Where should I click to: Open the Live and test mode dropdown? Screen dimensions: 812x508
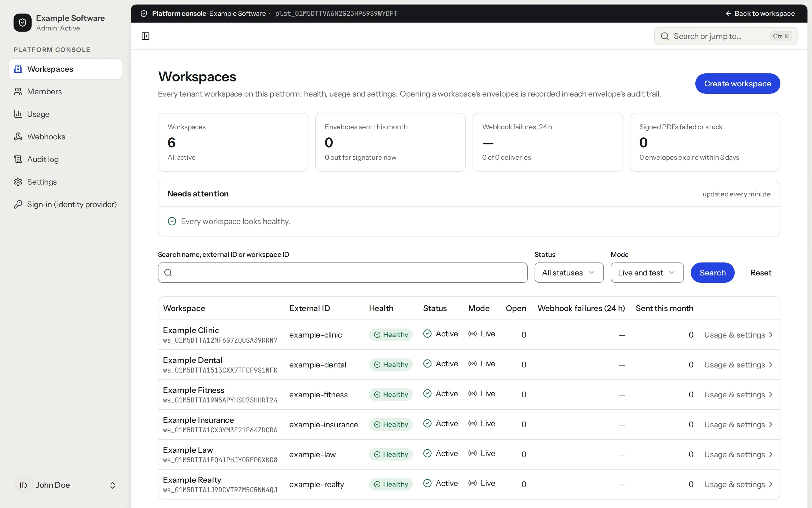point(647,272)
